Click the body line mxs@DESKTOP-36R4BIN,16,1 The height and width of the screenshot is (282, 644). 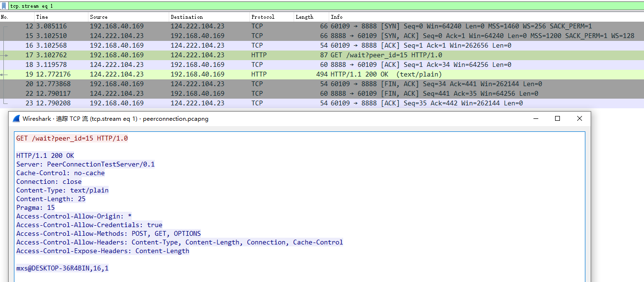(x=62, y=268)
